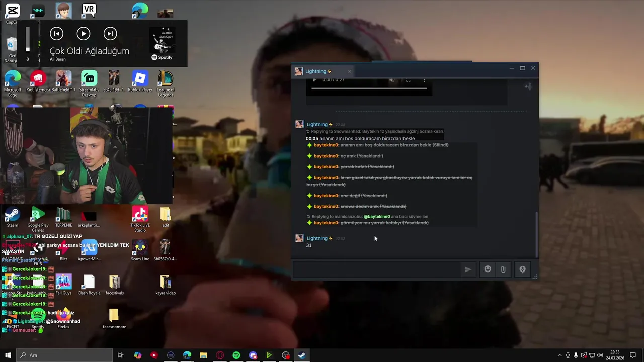Play the embedded video in Steam chat
This screenshot has width=644, height=362.
pos(314,80)
